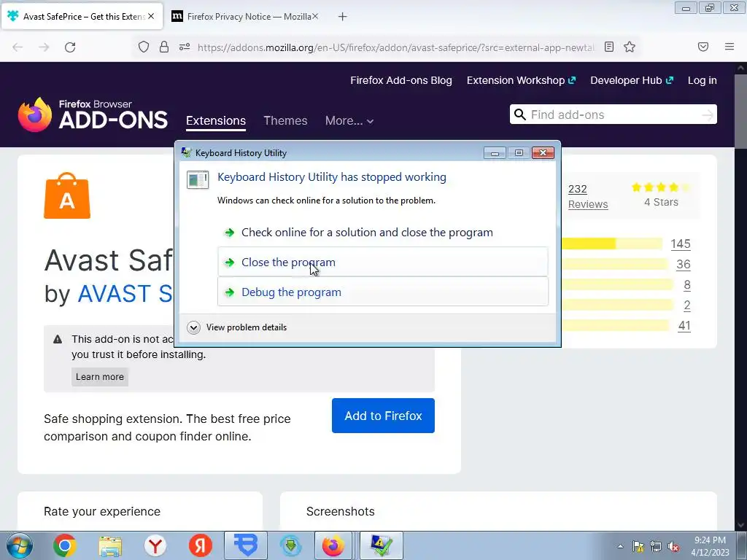Launch Google Chrome from taskbar

tap(65, 545)
